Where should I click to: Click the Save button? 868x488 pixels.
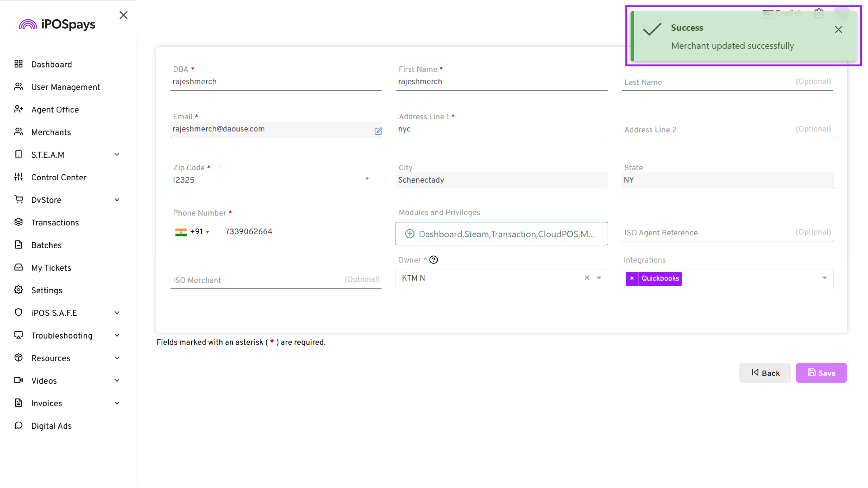pos(821,373)
